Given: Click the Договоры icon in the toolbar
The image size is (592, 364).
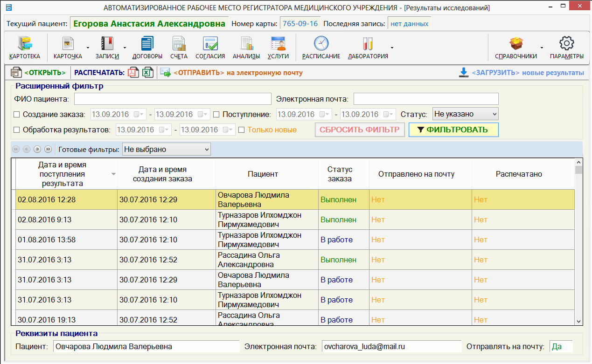Looking at the screenshot, I should 147,44.
